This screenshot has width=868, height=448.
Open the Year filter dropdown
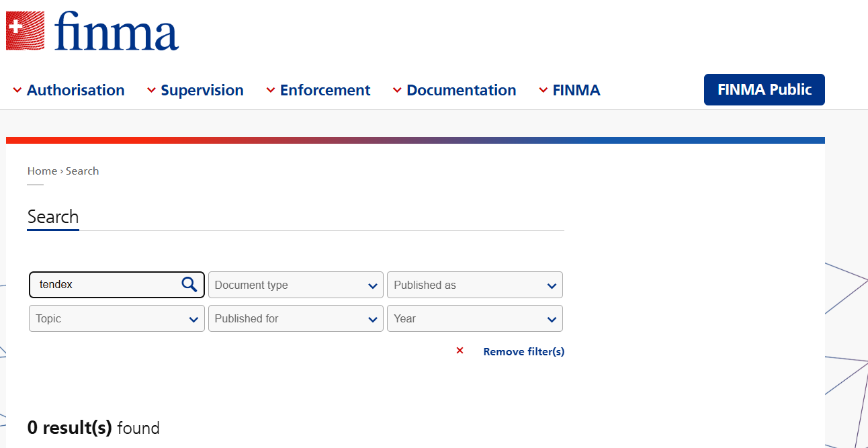click(474, 318)
